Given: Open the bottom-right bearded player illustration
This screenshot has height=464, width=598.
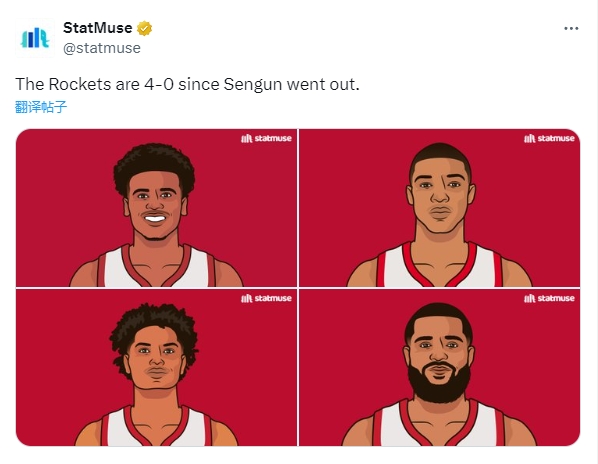Looking at the screenshot, I should pyautogui.click(x=439, y=368).
